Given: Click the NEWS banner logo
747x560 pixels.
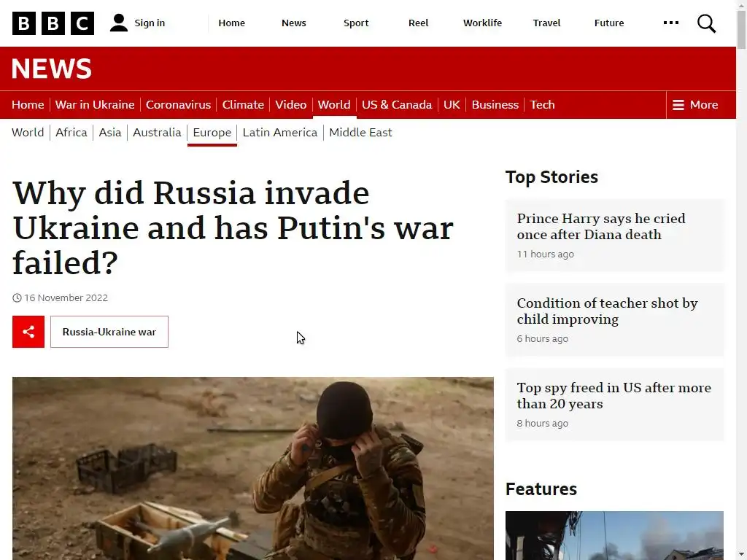Looking at the screenshot, I should coord(52,69).
